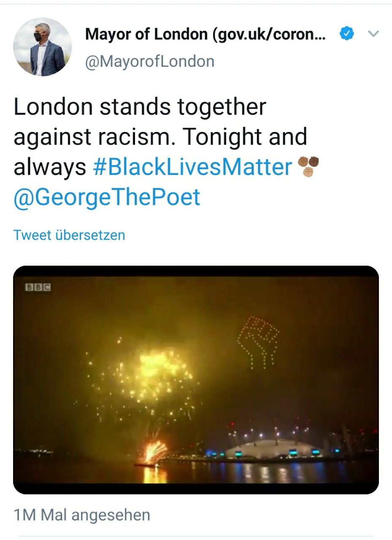Open the Mayor of London display name
The height and width of the screenshot is (540, 392).
tap(205, 35)
